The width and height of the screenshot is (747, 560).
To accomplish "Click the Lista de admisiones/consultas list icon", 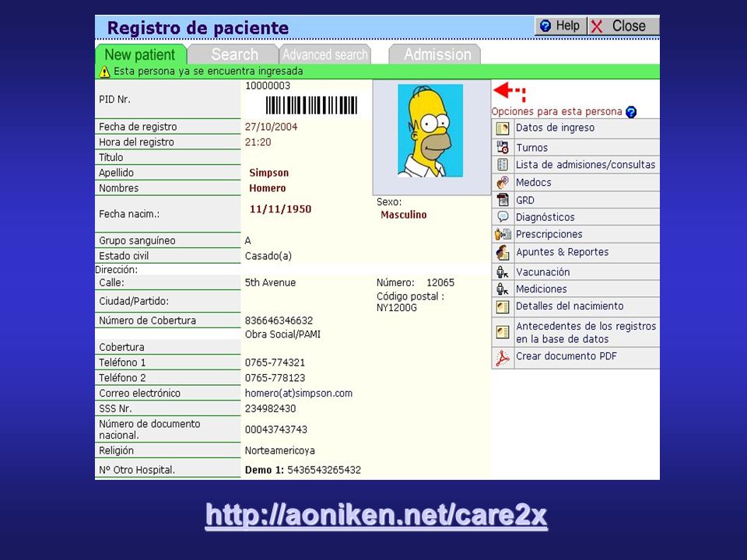I will coord(502,165).
